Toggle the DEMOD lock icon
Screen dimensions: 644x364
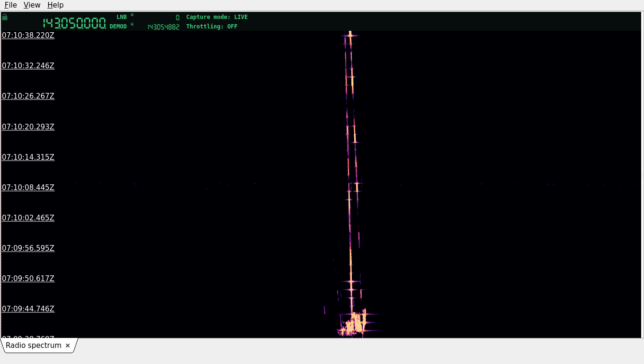pyautogui.click(x=132, y=24)
